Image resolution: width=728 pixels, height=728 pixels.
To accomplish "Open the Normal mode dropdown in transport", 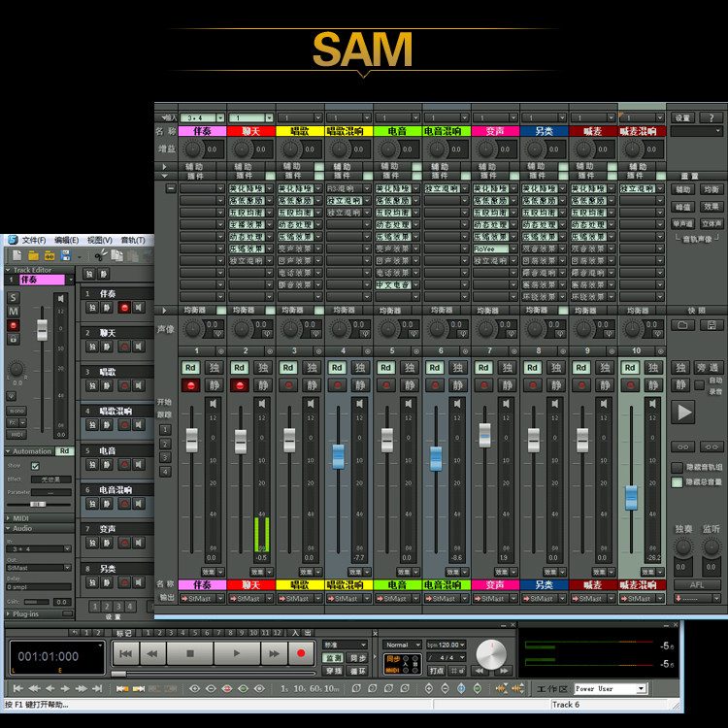I will tap(402, 645).
